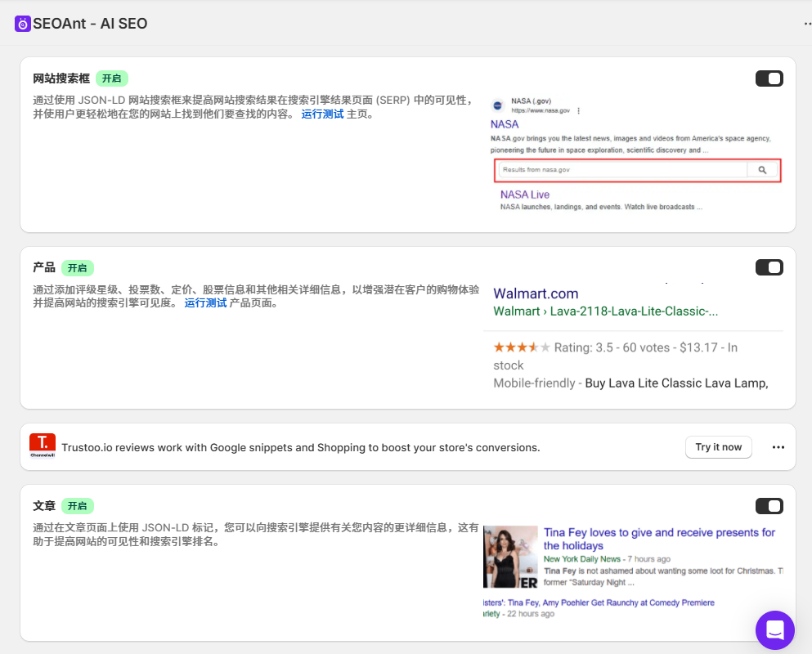Image resolution: width=812 pixels, height=654 pixels.
Task: Click the Trustoo.io red logo icon
Action: pyautogui.click(x=42, y=446)
